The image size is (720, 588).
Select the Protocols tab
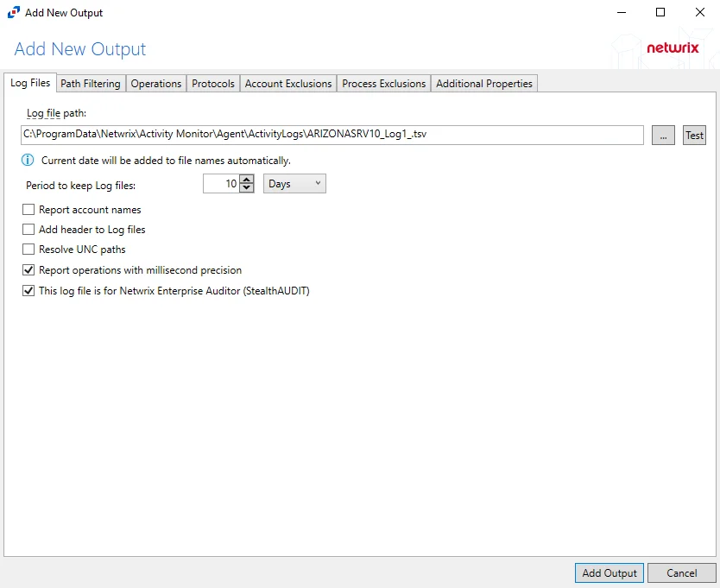tap(213, 84)
